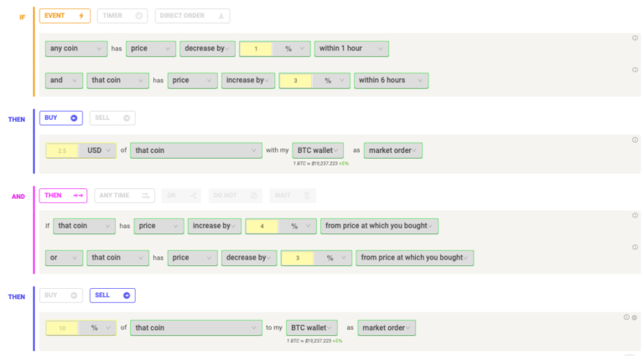Select the EVENT trigger tab
This screenshot has height=356, width=644.
point(65,16)
